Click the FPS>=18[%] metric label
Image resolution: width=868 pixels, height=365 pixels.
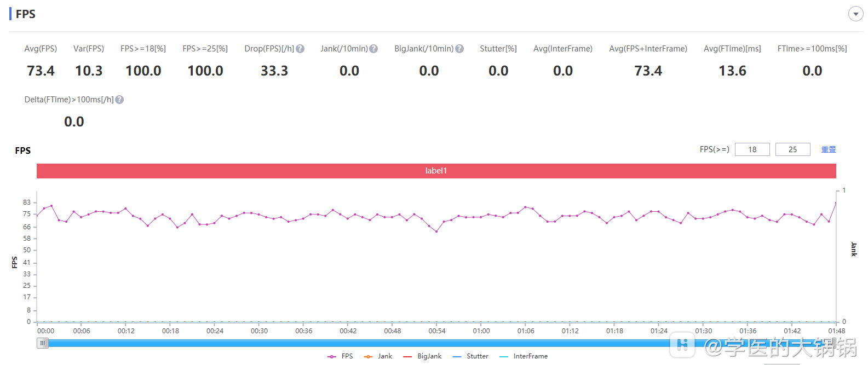(143, 49)
